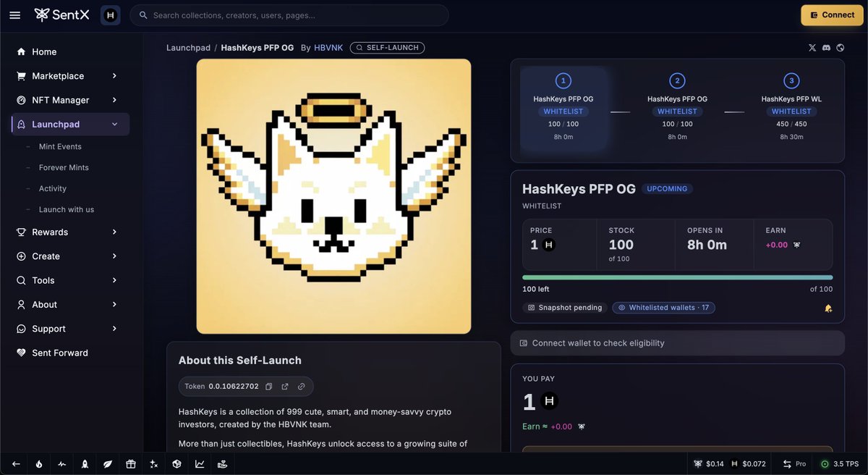Viewport: 868px width, 475px height.
Task: Click the mint stock progress bar
Action: tap(678, 277)
